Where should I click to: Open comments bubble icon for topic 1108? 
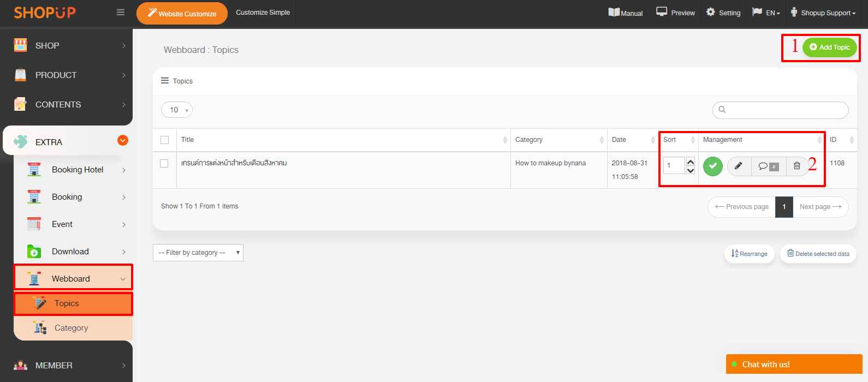[x=769, y=166]
